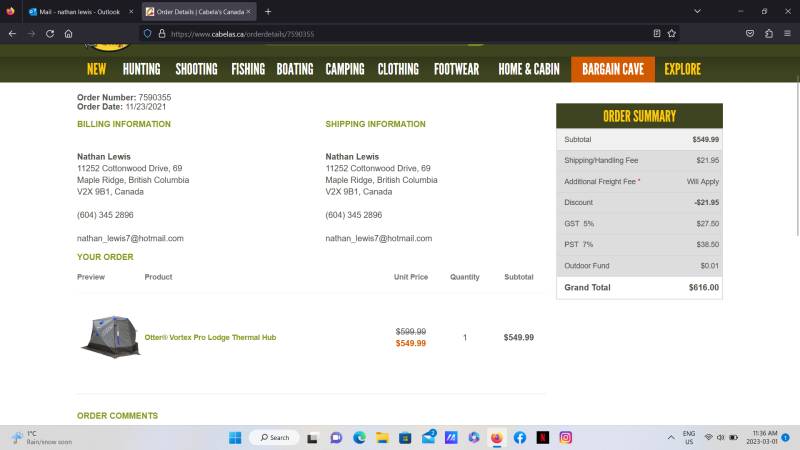The height and width of the screenshot is (450, 800).
Task: Open the FOOTWEAR category menu
Action: 457,69
